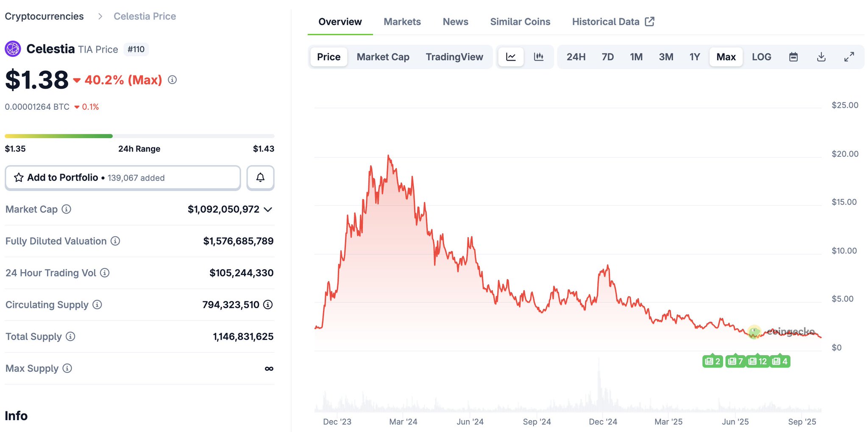The width and height of the screenshot is (868, 432).
Task: Open the Historical Data link
Action: coord(613,22)
